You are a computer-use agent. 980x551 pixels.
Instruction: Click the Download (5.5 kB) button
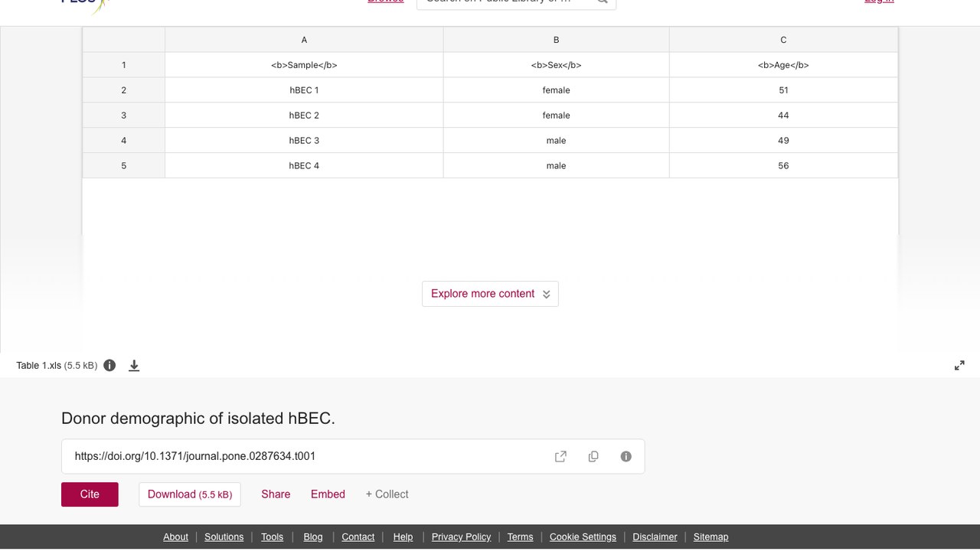click(x=190, y=494)
